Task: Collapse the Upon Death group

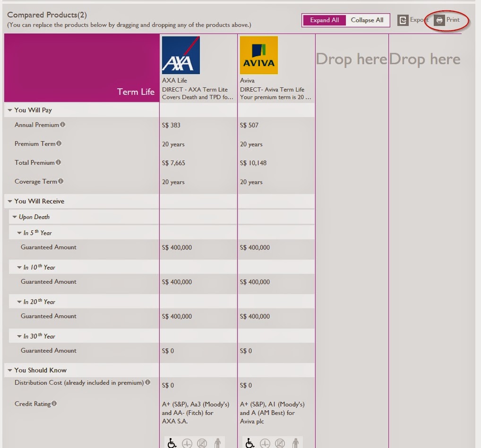Action: 15,217
